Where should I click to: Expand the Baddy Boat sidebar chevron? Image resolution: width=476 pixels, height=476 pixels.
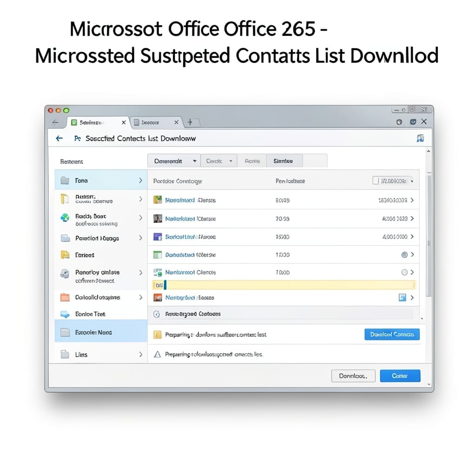(140, 218)
